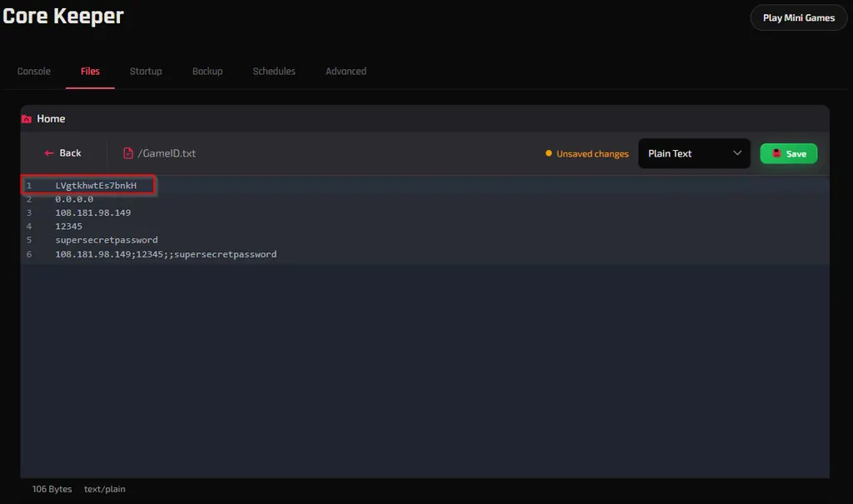This screenshot has width=853, height=504.
Task: Click the text/plain status entry
Action: 104,489
